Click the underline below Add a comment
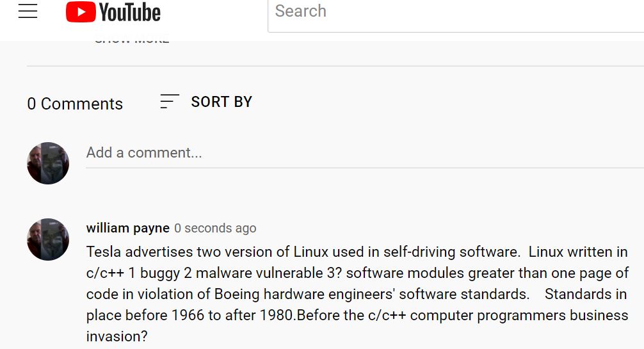 [365, 168]
